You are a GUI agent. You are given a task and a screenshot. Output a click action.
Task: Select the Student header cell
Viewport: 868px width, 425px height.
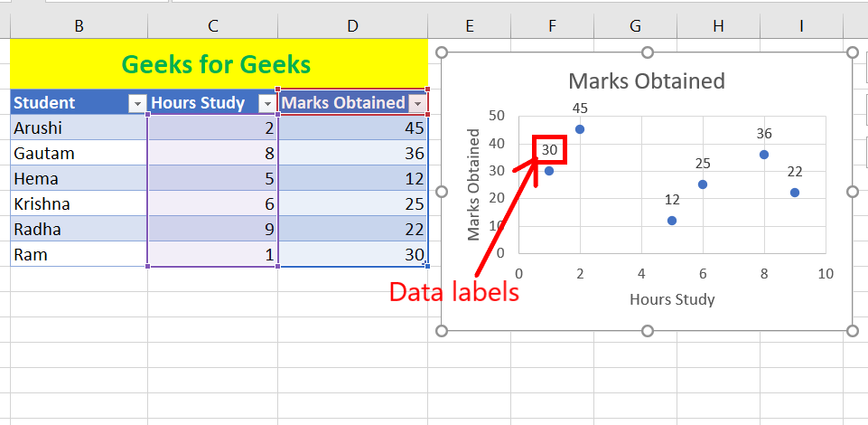click(79, 103)
